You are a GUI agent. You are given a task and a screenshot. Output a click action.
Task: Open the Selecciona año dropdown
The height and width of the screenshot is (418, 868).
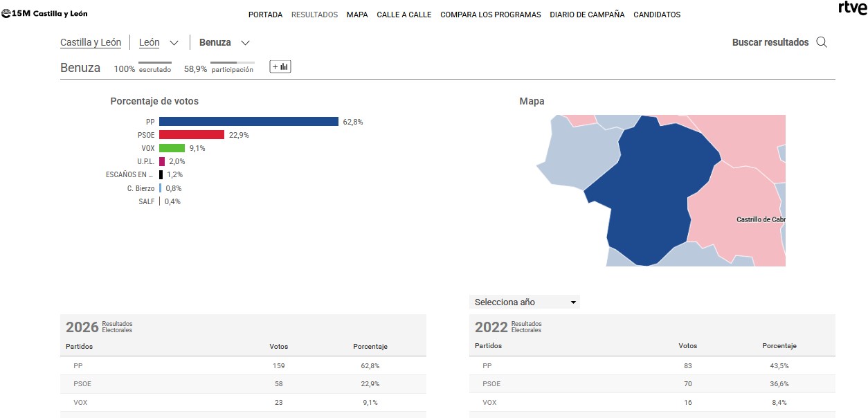[x=525, y=302]
